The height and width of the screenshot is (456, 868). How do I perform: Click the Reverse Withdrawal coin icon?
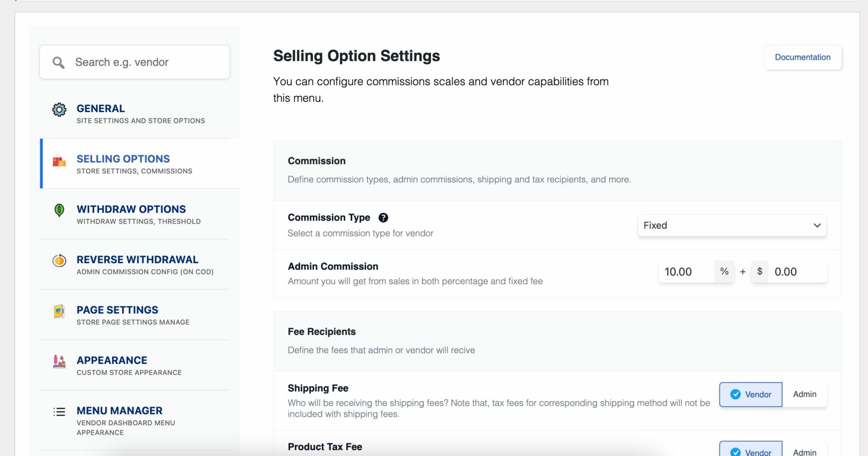[59, 260]
